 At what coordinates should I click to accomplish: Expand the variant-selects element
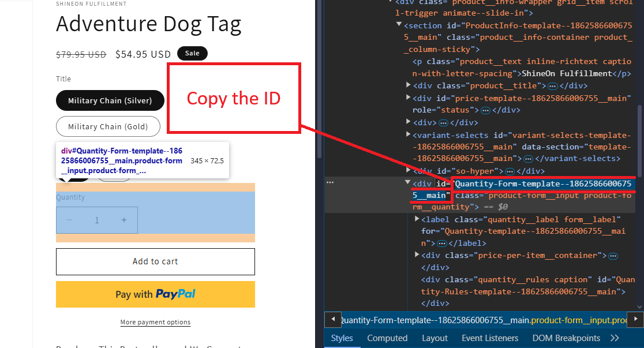tap(408, 134)
